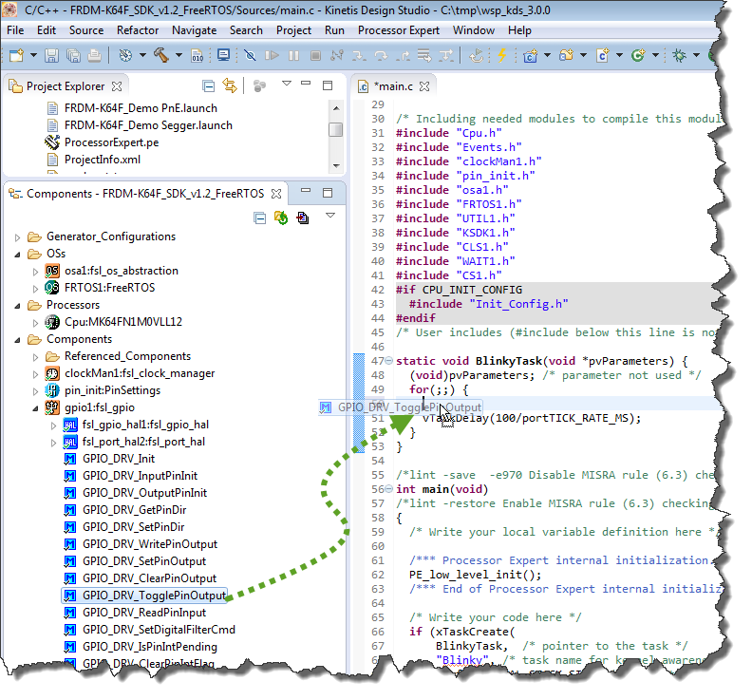Click the New file toolbar icon

pyautogui.click(x=18, y=56)
